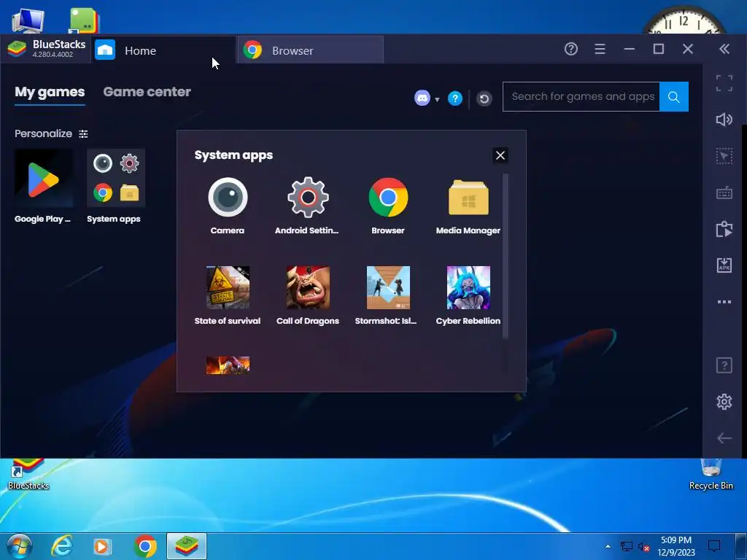Expand the Discord dropdown arrow
The image size is (747, 560).
437,99
